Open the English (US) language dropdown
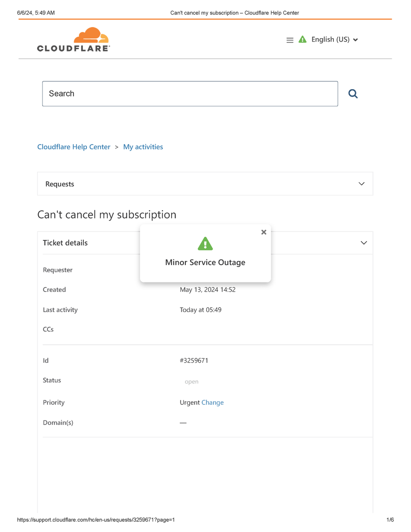 tap(334, 39)
